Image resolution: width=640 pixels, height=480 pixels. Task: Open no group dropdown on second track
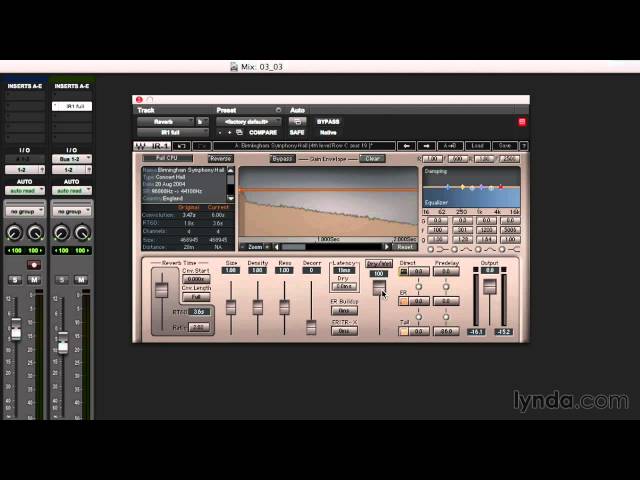71,211
